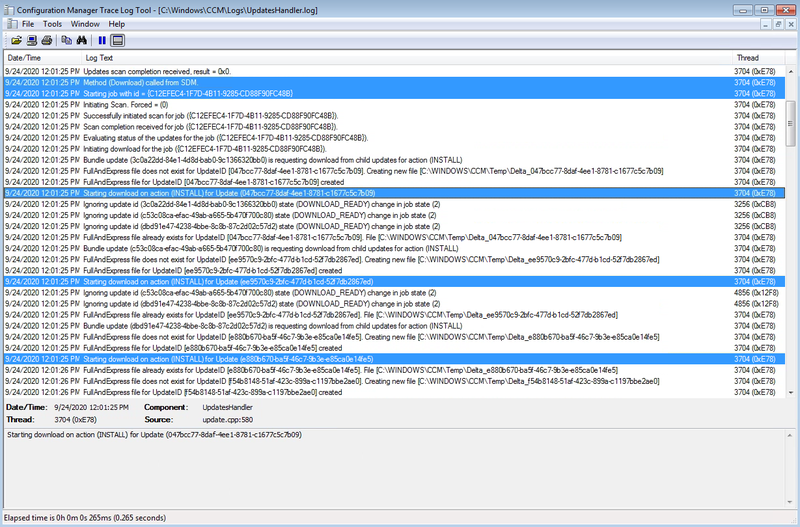
Task: Toggle the Show/Hide details pane button
Action: pos(117,40)
